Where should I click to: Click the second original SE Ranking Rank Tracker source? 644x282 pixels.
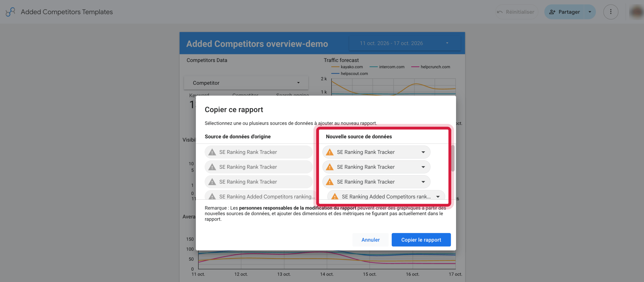click(x=259, y=167)
